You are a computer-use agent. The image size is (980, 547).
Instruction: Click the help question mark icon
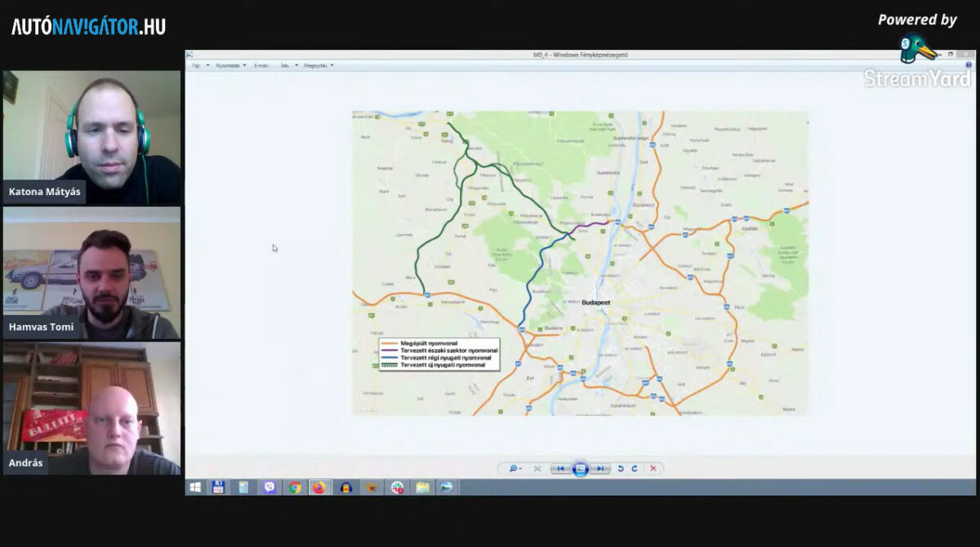coord(969,65)
